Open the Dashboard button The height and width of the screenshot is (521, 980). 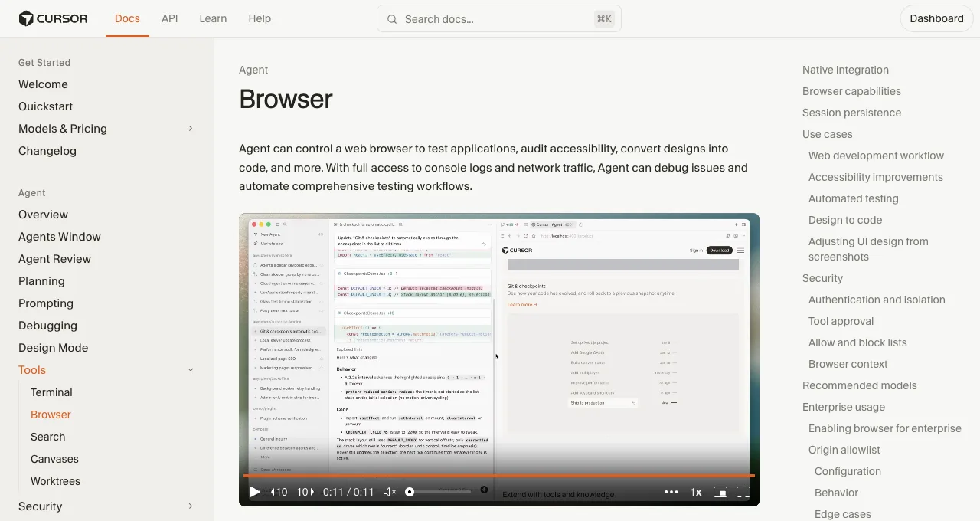(x=936, y=18)
